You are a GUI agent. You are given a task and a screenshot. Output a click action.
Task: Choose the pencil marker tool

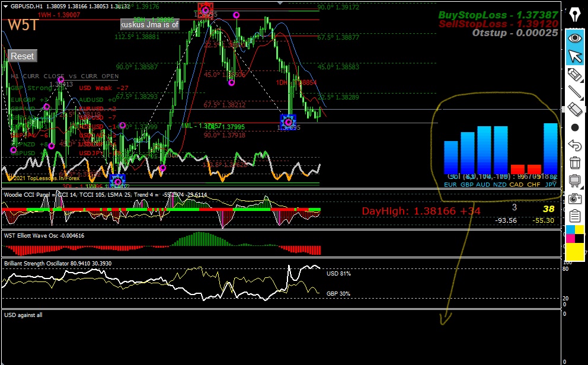coord(574,75)
